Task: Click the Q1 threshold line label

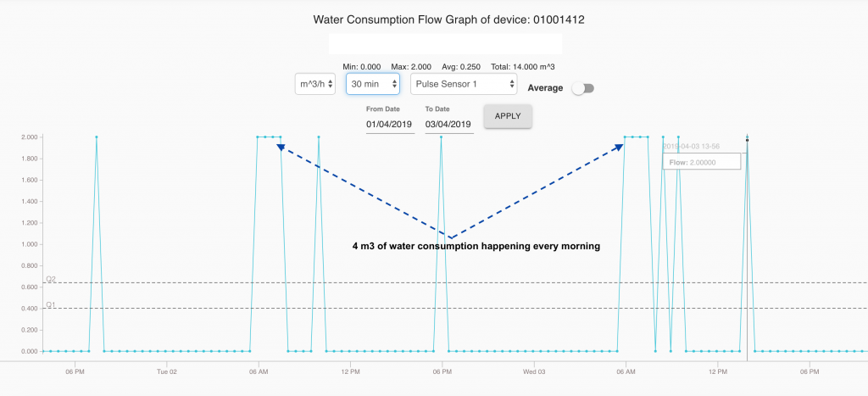Action: tap(51, 304)
